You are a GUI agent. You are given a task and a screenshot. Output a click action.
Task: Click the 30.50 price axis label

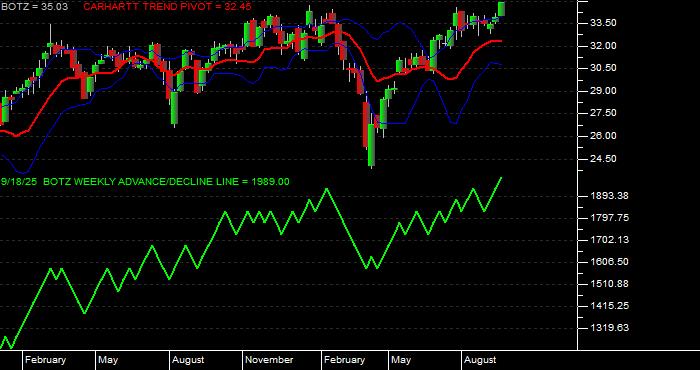[604, 68]
